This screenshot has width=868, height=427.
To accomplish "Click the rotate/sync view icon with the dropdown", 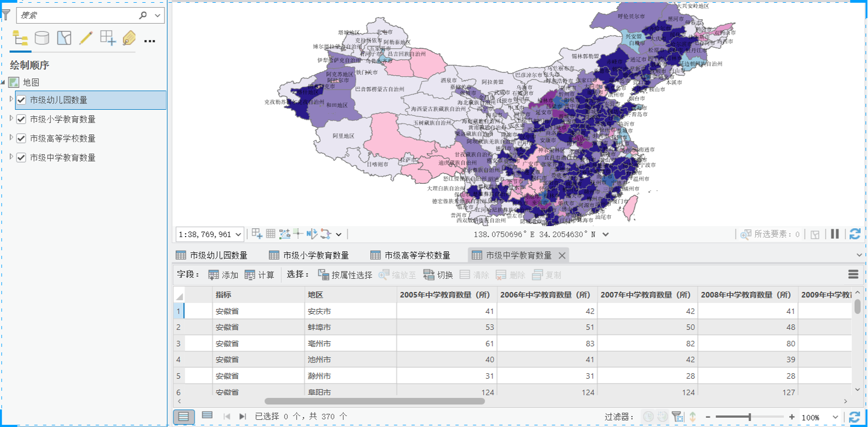I will coord(326,234).
